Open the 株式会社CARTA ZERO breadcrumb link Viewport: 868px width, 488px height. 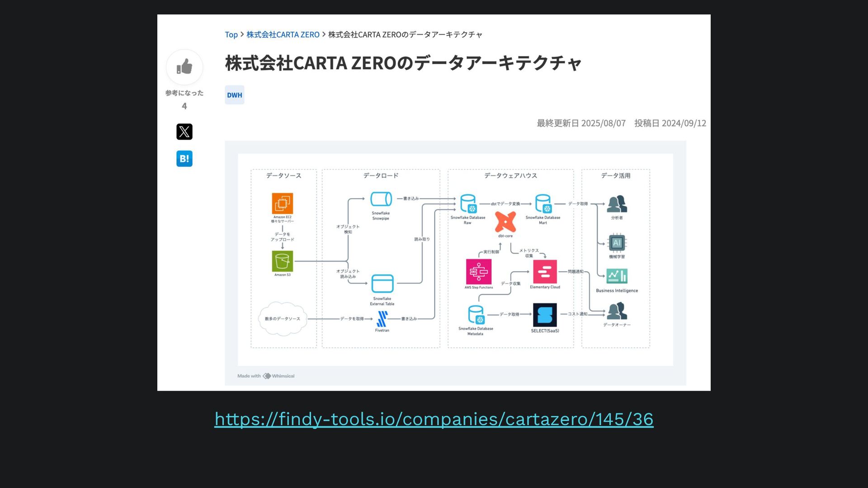point(283,35)
